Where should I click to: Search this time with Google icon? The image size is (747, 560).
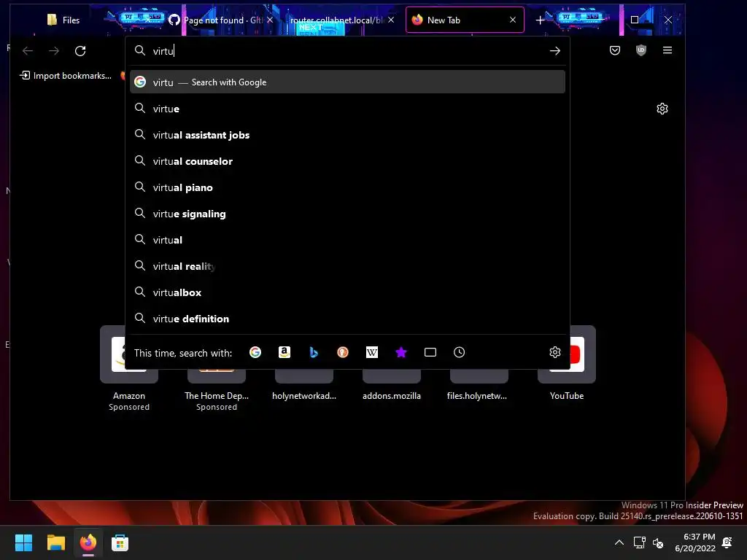tap(255, 352)
